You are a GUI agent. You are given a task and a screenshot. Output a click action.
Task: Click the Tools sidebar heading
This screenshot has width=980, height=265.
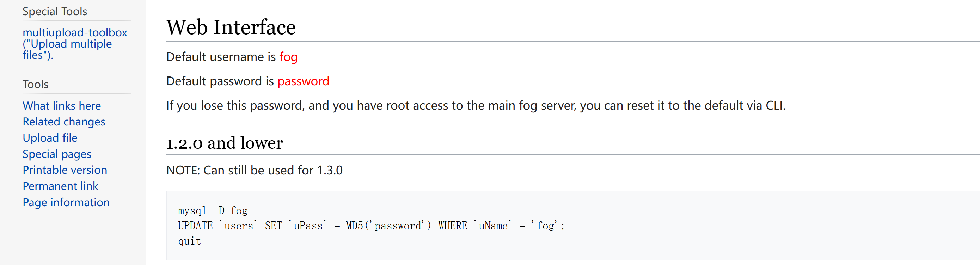pyautogui.click(x=35, y=84)
